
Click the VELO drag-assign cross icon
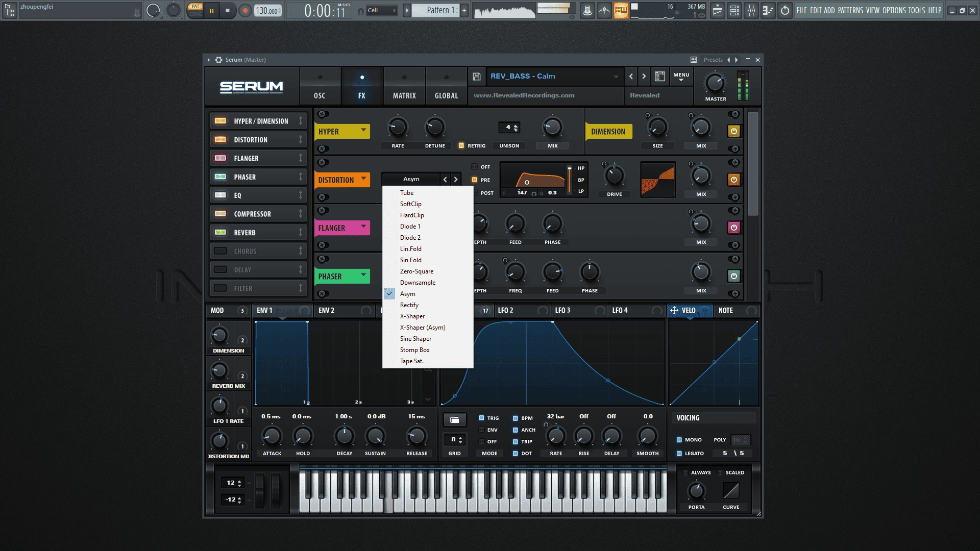pyautogui.click(x=674, y=310)
